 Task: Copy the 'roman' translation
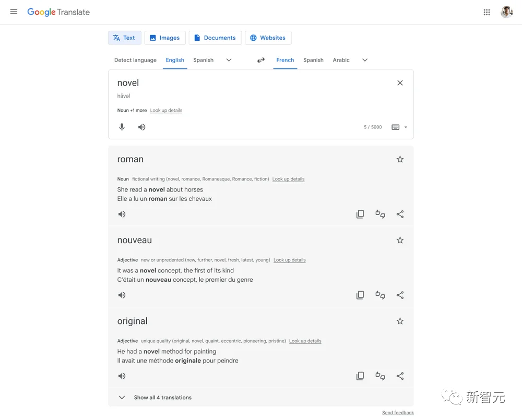[x=360, y=214]
